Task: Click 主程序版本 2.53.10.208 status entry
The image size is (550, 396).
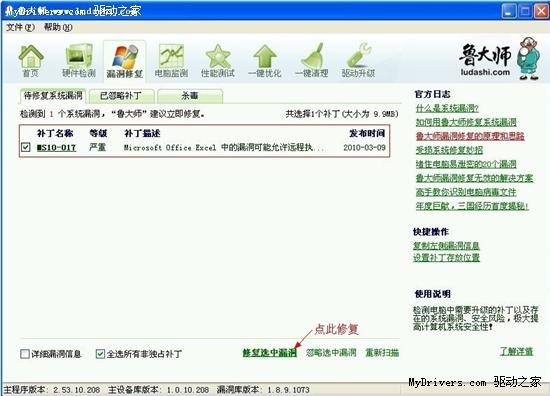Action: tap(52, 390)
